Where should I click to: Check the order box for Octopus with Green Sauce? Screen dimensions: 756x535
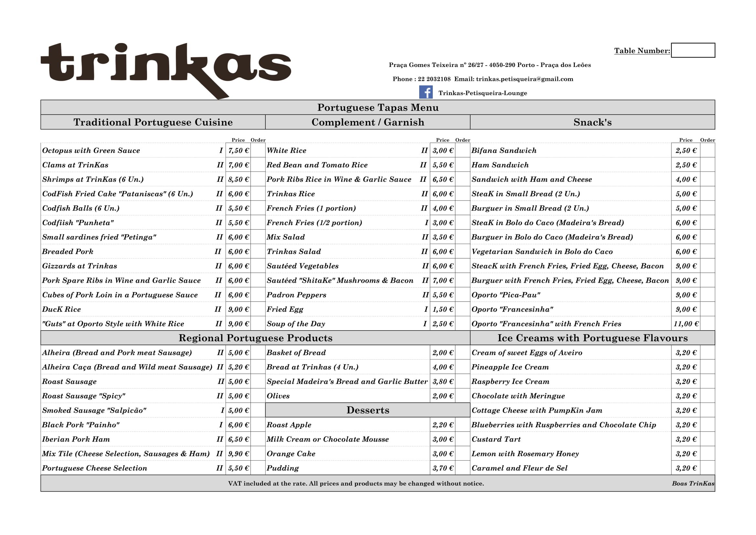[258, 150]
